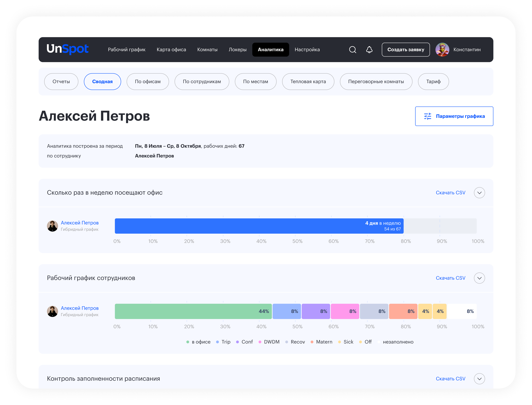
Task: Expand 'Контроль заполненности расписания' chevron
Action: (x=479, y=379)
